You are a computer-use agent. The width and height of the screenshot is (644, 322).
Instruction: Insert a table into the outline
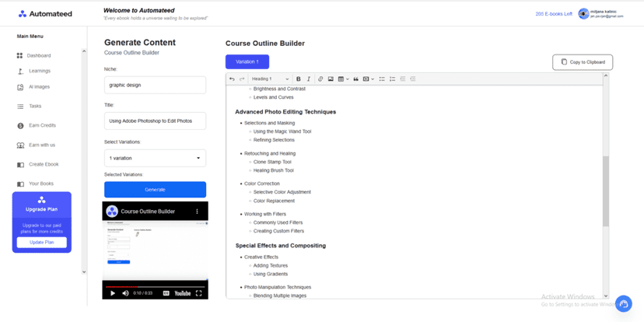point(341,79)
